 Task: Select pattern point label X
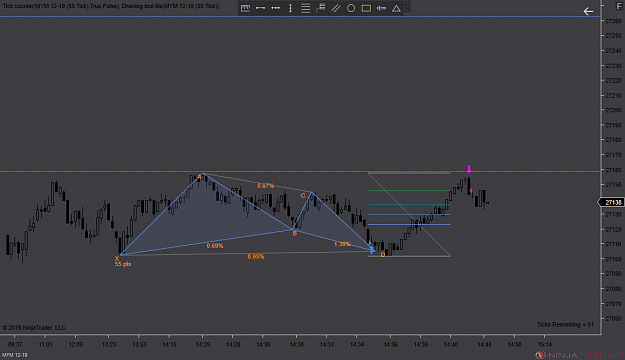[x=117, y=258]
